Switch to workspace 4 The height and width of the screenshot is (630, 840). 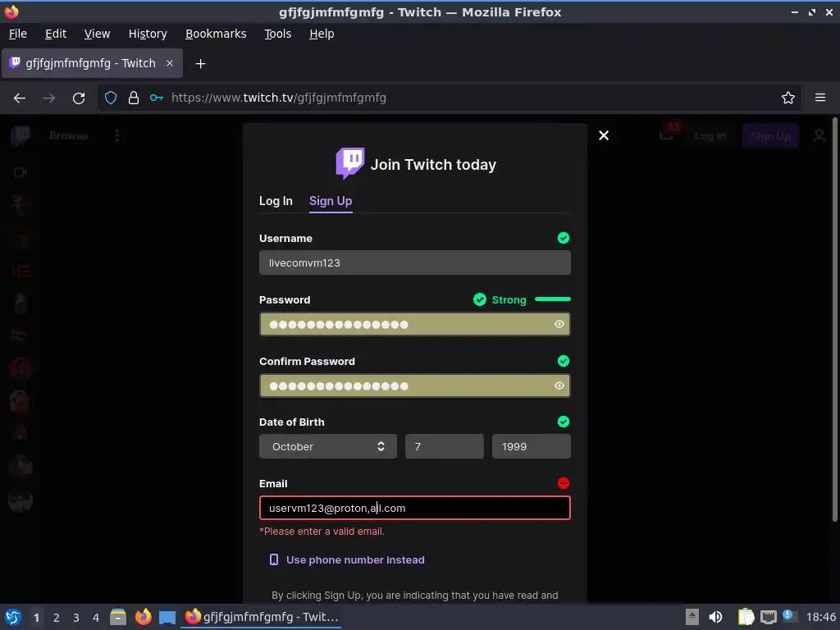[x=95, y=618]
